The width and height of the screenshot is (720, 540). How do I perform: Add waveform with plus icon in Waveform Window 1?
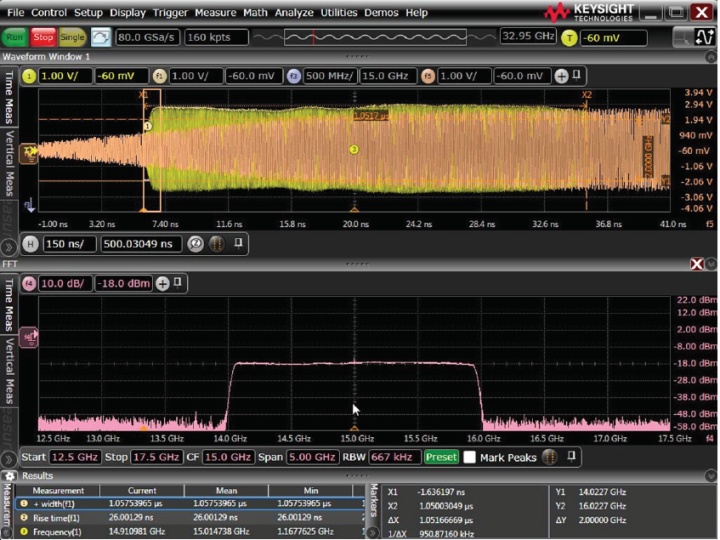point(561,76)
